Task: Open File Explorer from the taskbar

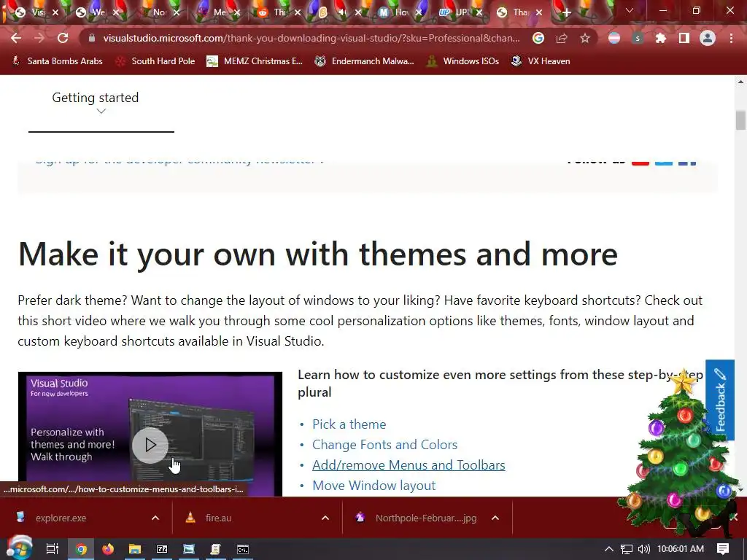Action: (x=135, y=549)
